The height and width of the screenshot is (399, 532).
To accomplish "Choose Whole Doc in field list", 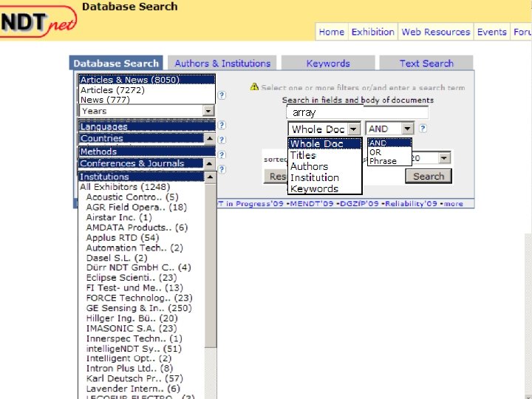I will (324, 144).
